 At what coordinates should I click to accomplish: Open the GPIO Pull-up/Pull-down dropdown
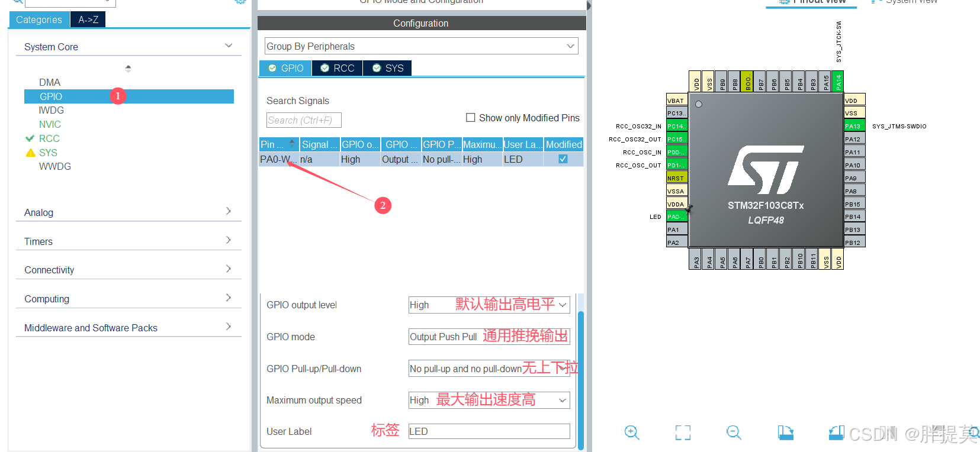pos(489,369)
